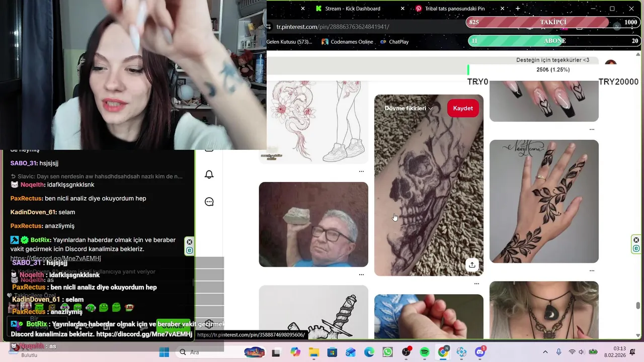The image size is (644, 362).
Task: Click the taskbar Ara search box
Action: pos(220,352)
